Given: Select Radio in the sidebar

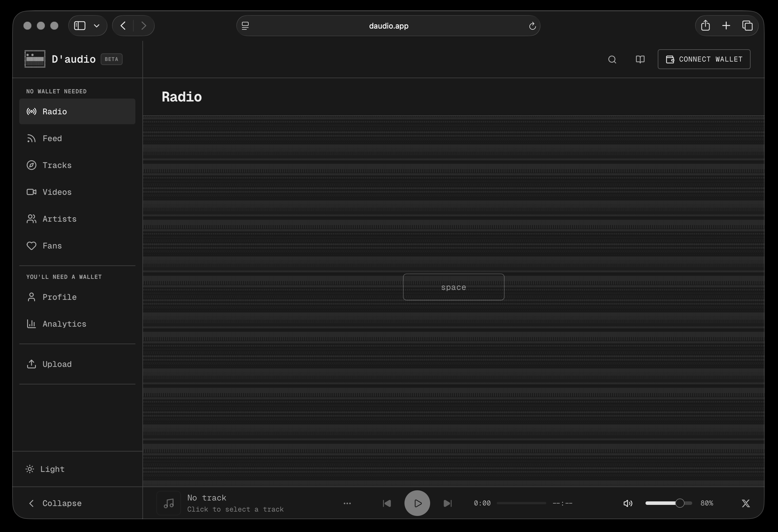Looking at the screenshot, I should coord(55,111).
